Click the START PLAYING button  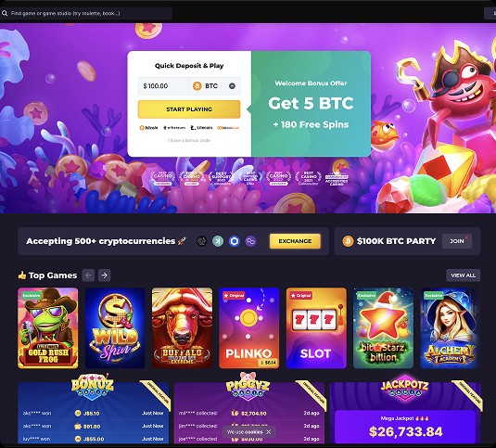[189, 109]
